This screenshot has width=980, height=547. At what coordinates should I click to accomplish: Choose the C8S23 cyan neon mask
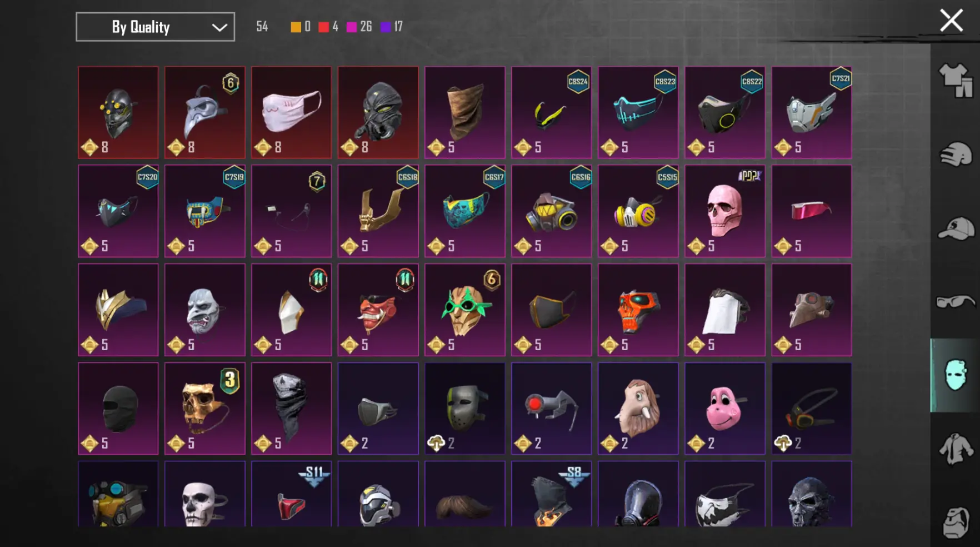638,113
